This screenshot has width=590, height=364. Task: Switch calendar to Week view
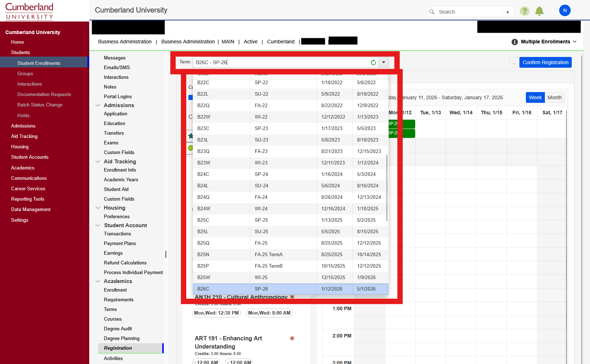point(535,97)
